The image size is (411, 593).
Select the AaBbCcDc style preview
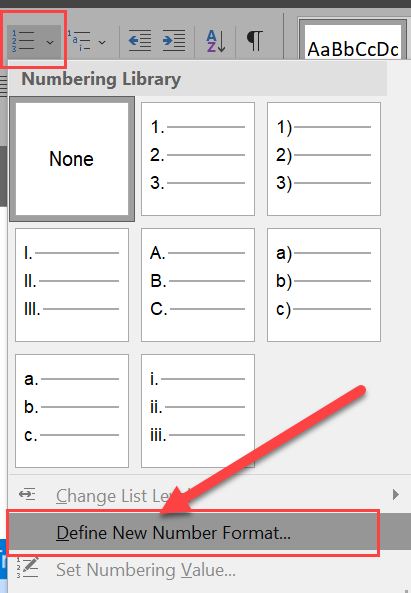point(353,42)
